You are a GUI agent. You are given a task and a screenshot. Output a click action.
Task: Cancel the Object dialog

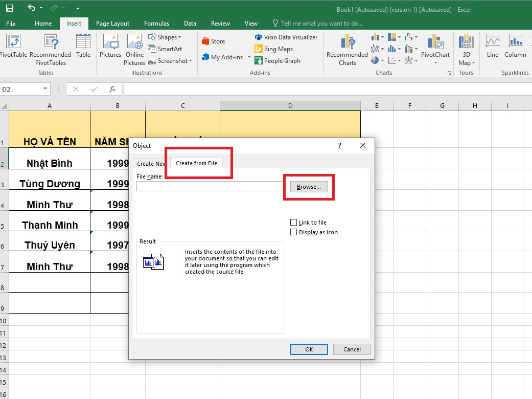tap(352, 349)
